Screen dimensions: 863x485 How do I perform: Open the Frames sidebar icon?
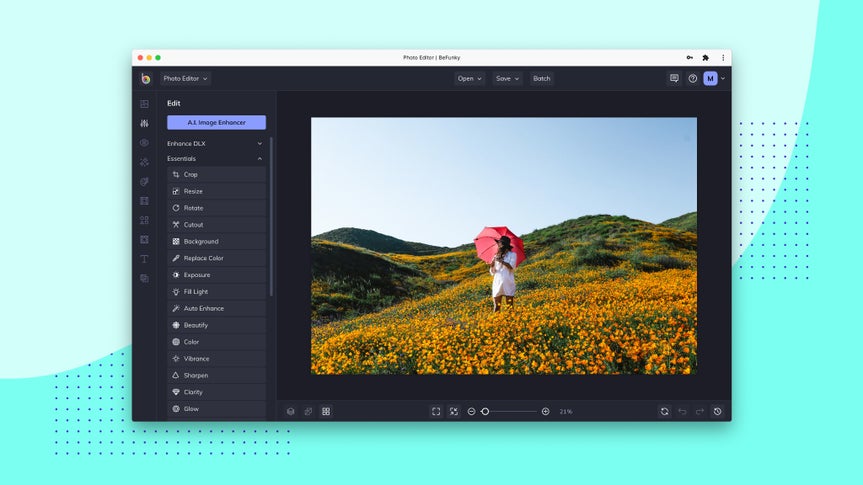pos(144,201)
